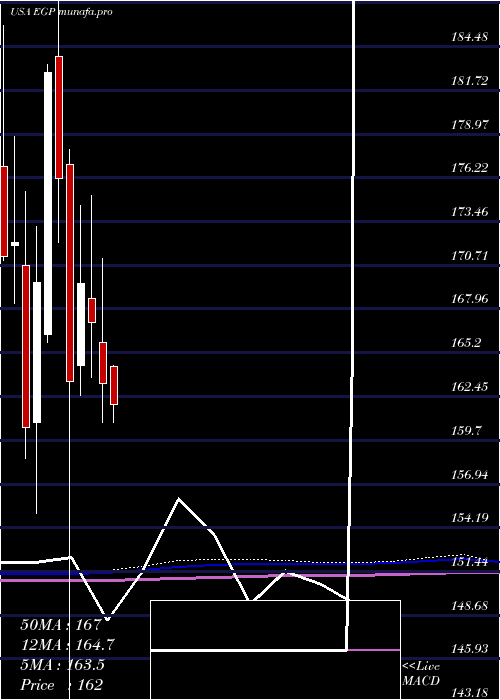Click the Price : 162 readout
Image resolution: width=500 pixels, height=700 pixels.
pyautogui.click(x=62, y=684)
